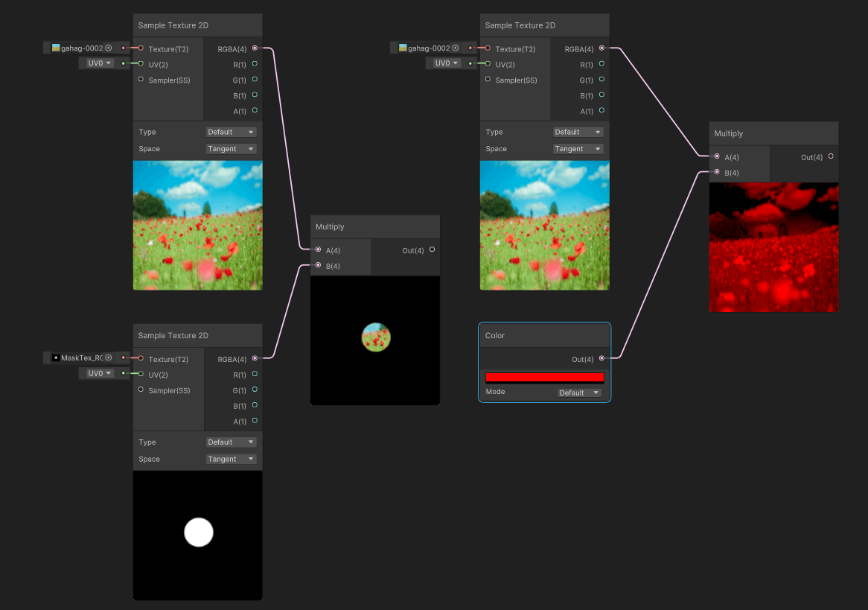Click G(1) output port on left gahag-0002 node
Screen dimensions: 868x610
point(255,79)
